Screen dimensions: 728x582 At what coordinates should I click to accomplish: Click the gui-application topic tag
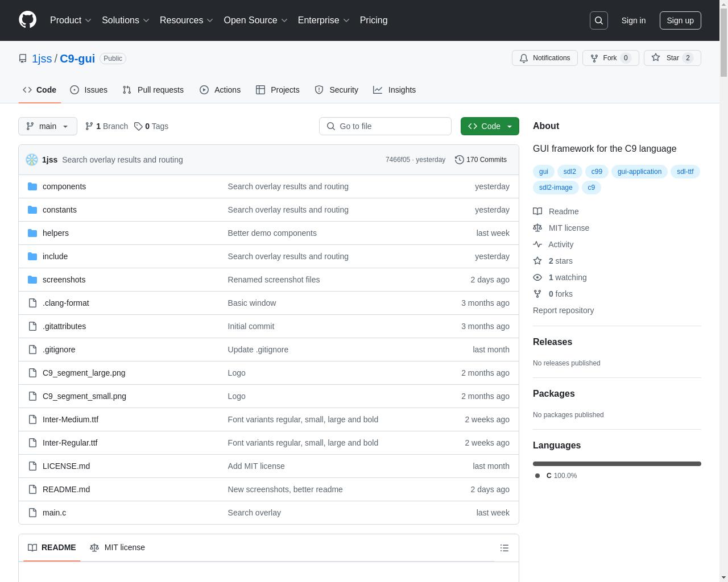pyautogui.click(x=639, y=172)
